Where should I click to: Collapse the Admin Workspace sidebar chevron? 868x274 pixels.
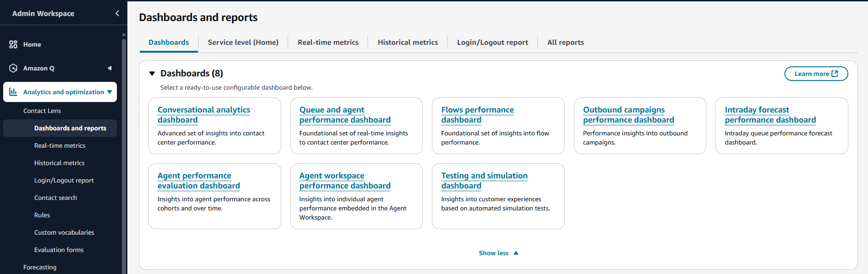pos(117,13)
